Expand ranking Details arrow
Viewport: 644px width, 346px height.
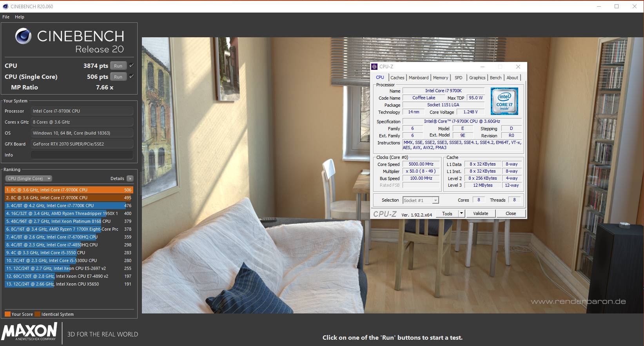tap(130, 178)
